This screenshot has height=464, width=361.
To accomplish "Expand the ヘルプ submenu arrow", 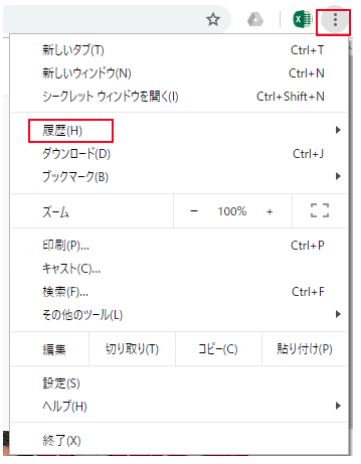I will [x=338, y=406].
